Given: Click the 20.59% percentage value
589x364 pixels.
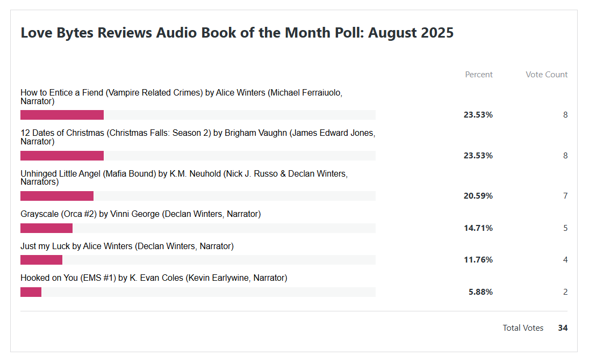Looking at the screenshot, I should tap(478, 196).
